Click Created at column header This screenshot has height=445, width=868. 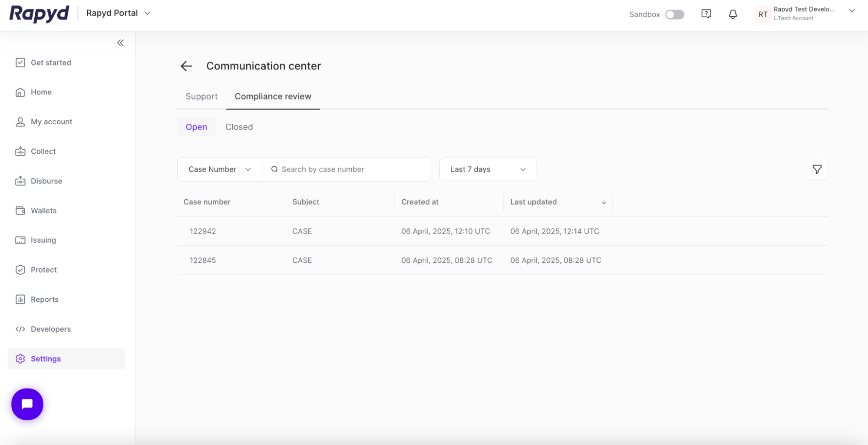tap(419, 202)
